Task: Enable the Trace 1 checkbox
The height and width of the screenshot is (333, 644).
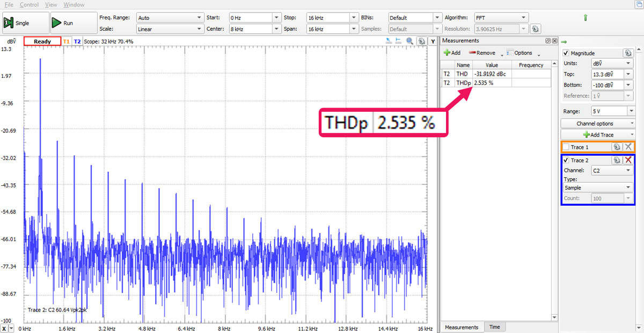Action: (x=566, y=147)
